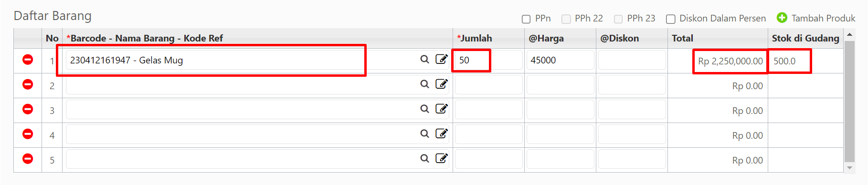This screenshot has width=868, height=185.
Task: Click search magnifier icon in row 1
Action: 424,59
